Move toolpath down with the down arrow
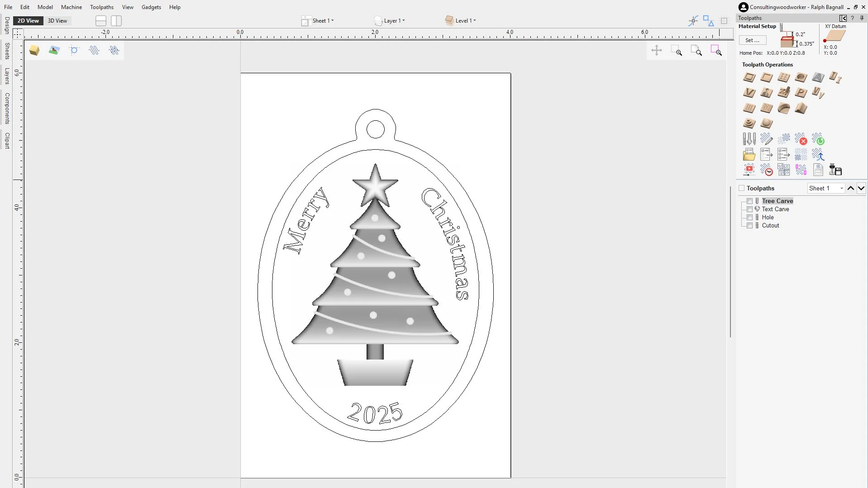Viewport: 868px width, 488px height. point(861,188)
